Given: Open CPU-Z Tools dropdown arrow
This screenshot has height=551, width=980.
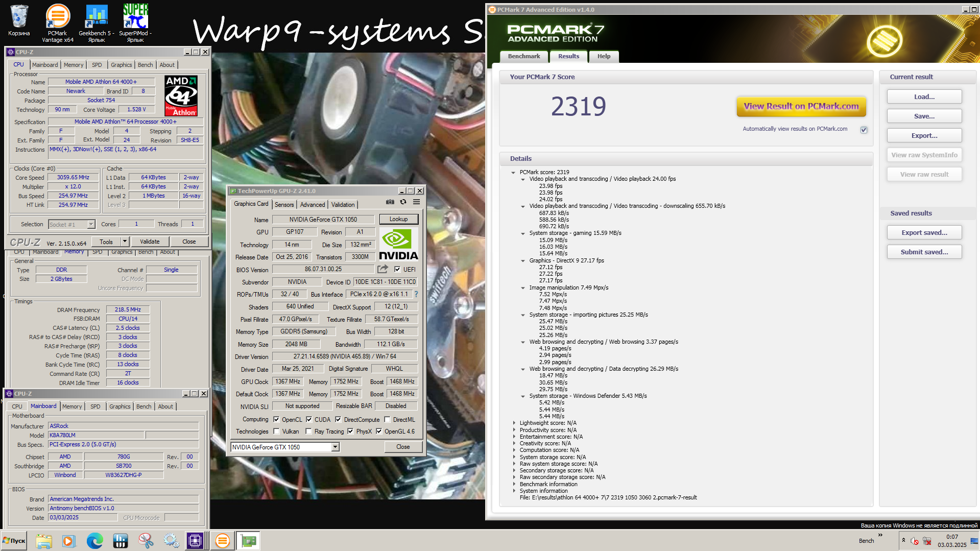Looking at the screenshot, I should [x=124, y=242].
